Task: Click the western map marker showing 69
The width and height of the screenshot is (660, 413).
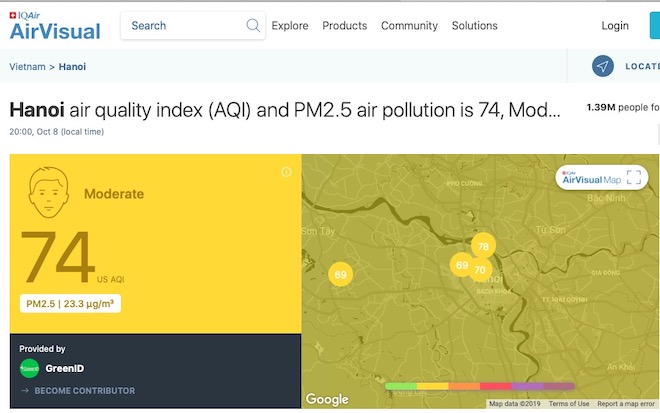Action: [340, 275]
